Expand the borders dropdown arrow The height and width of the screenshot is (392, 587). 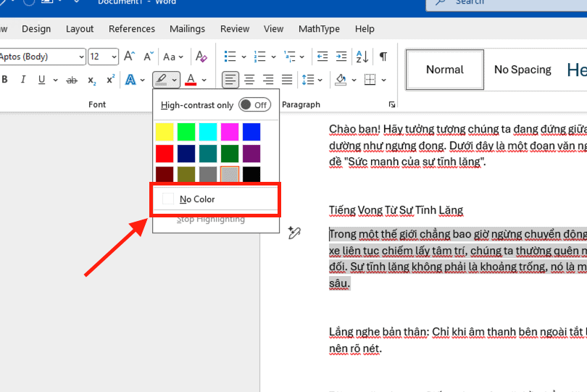[383, 80]
